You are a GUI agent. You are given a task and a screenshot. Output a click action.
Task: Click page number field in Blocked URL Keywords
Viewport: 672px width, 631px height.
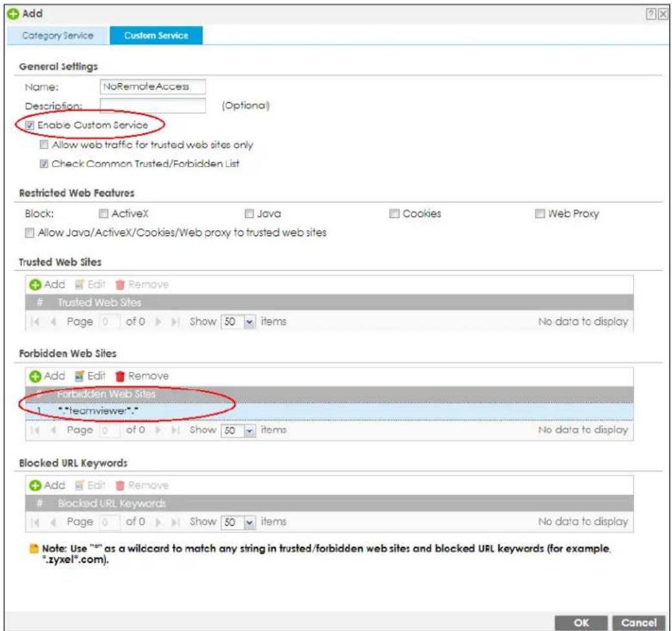pyautogui.click(x=110, y=522)
